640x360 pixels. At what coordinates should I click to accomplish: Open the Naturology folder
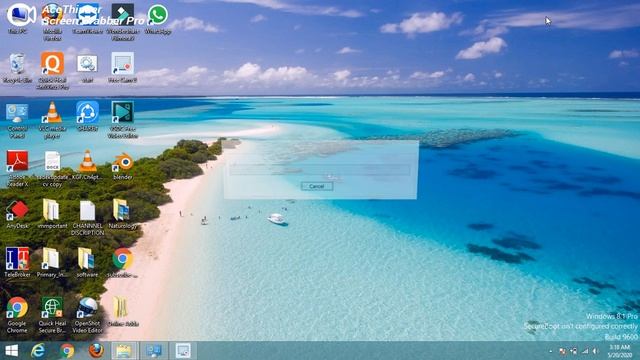click(122, 210)
